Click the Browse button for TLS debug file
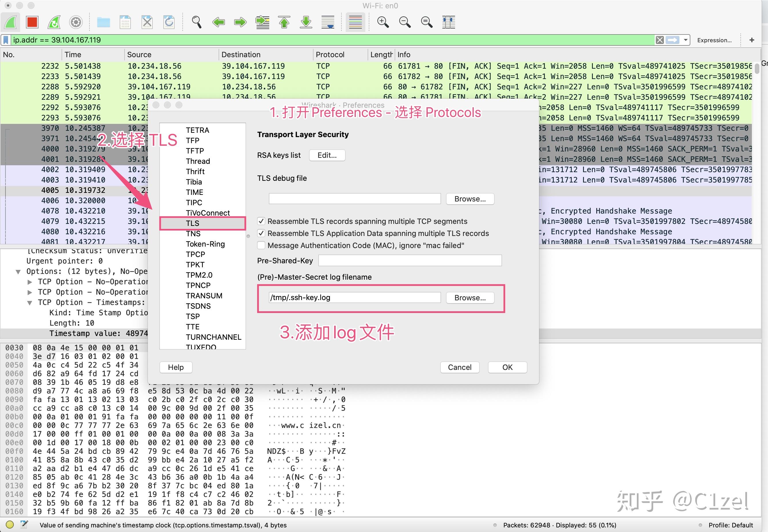Image resolution: width=768 pixels, height=532 pixels. click(470, 199)
